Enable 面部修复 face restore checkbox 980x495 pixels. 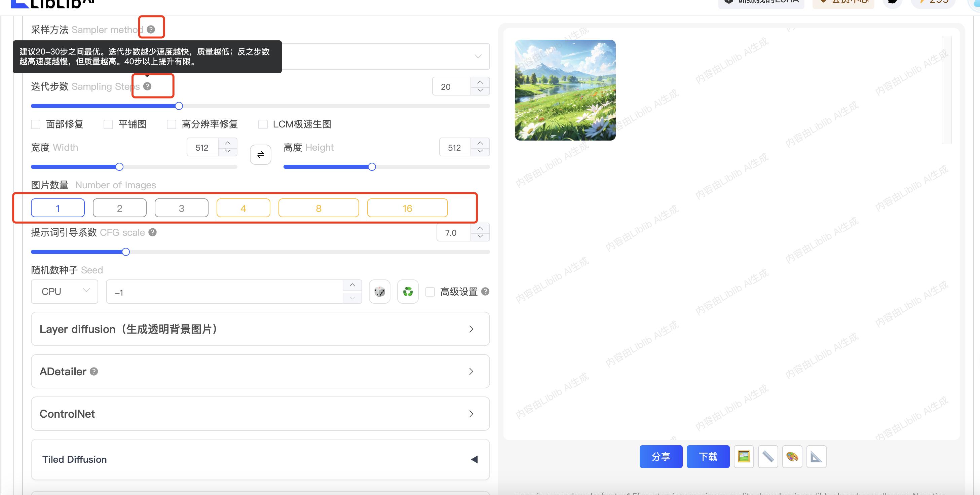point(36,124)
